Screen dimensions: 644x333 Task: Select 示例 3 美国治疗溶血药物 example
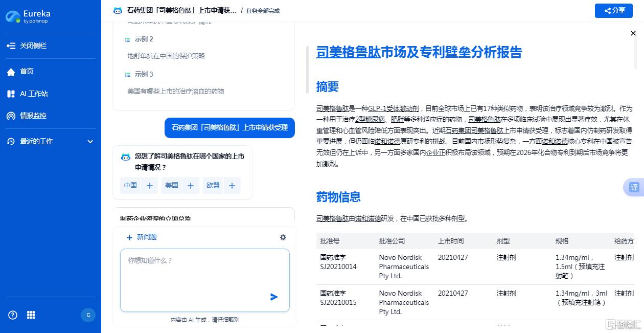click(x=176, y=91)
